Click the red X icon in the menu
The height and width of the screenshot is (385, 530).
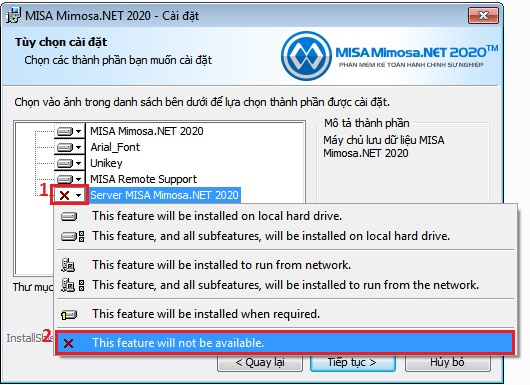pos(68,343)
